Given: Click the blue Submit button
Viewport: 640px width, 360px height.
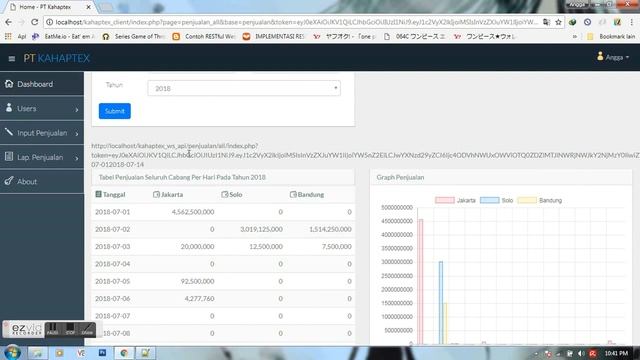Looking at the screenshot, I should [115, 111].
